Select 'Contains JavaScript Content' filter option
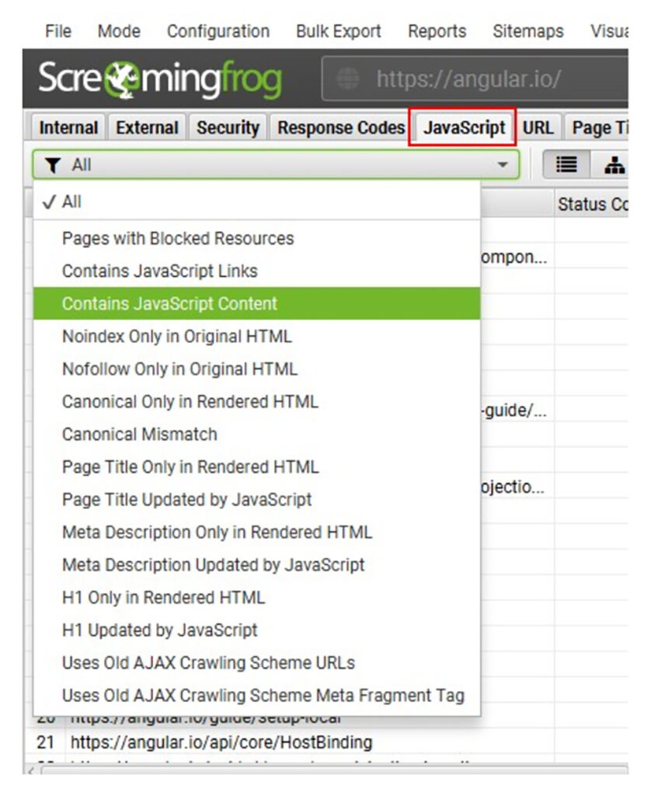The width and height of the screenshot is (672, 796). [x=169, y=304]
